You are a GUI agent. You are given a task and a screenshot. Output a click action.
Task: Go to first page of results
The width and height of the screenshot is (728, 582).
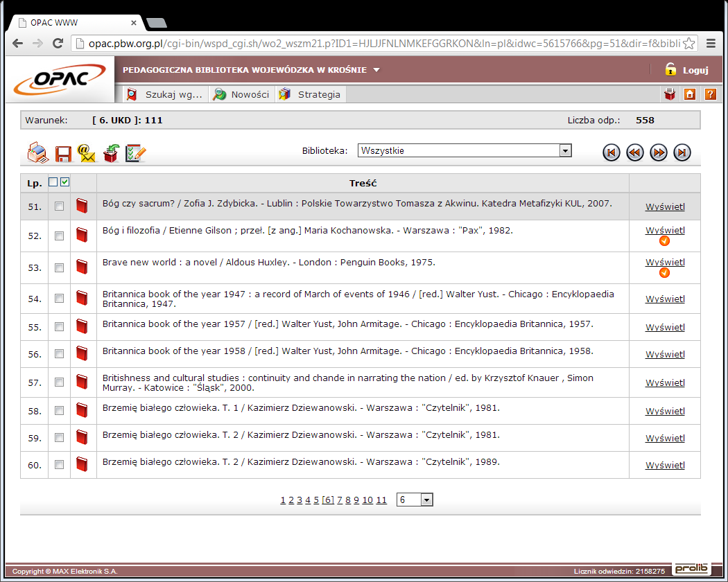pyautogui.click(x=611, y=152)
